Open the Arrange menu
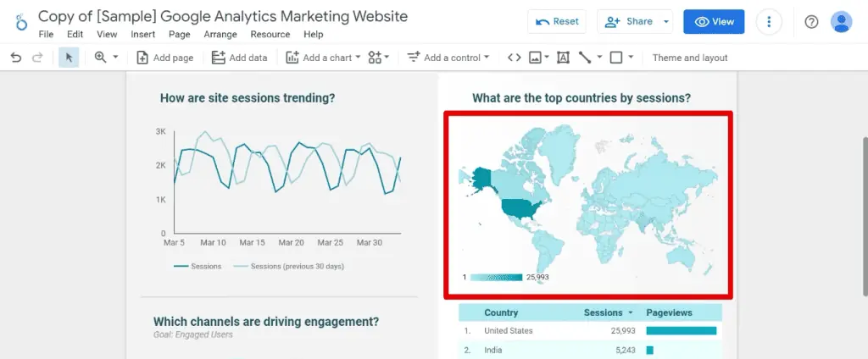This screenshot has width=868, height=359. pos(220,35)
